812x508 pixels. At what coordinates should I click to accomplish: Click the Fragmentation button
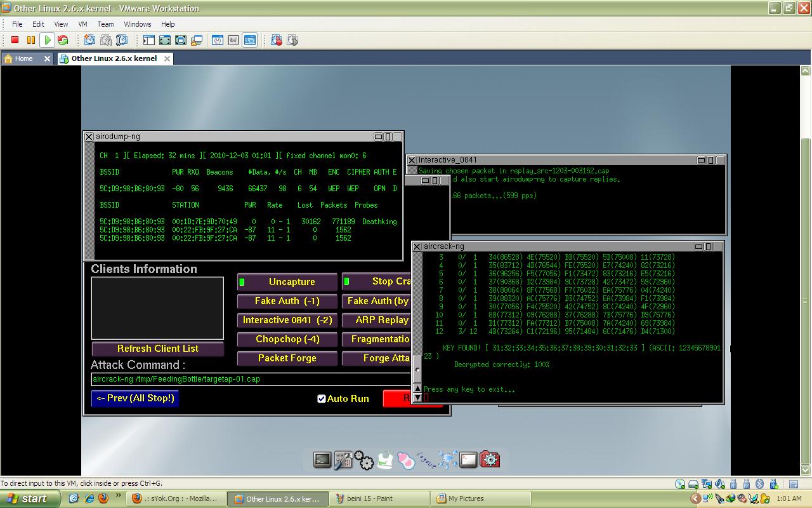point(377,339)
